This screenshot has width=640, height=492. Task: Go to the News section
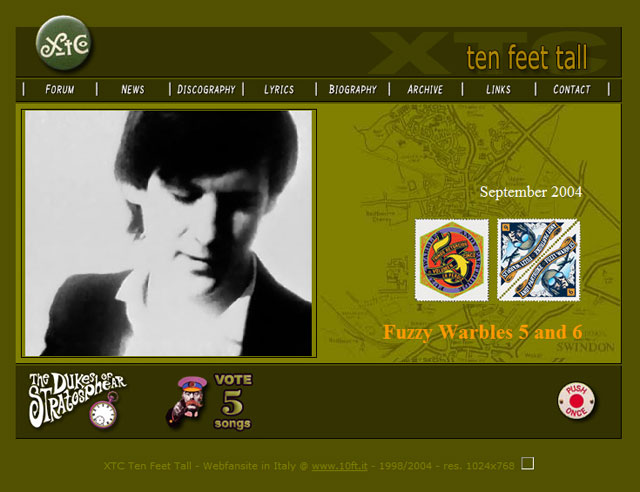coord(133,89)
